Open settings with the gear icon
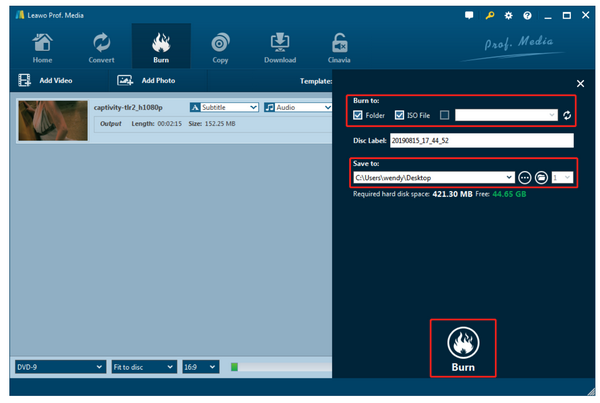600x403 pixels. click(x=508, y=15)
